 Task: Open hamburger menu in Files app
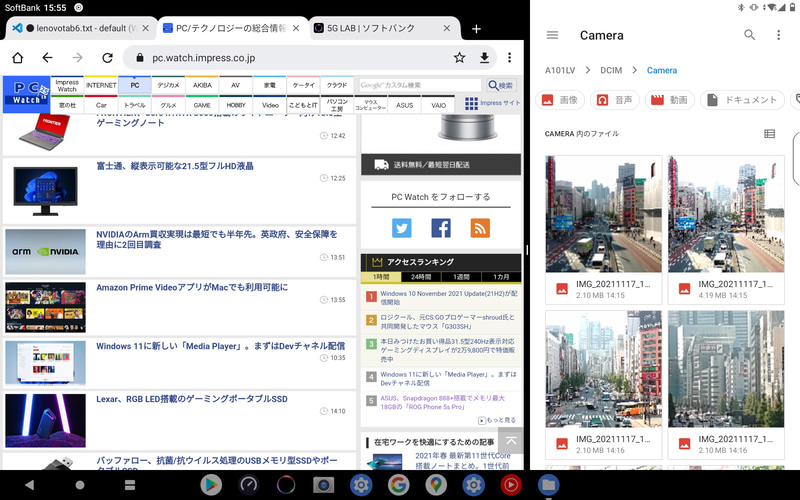click(552, 35)
